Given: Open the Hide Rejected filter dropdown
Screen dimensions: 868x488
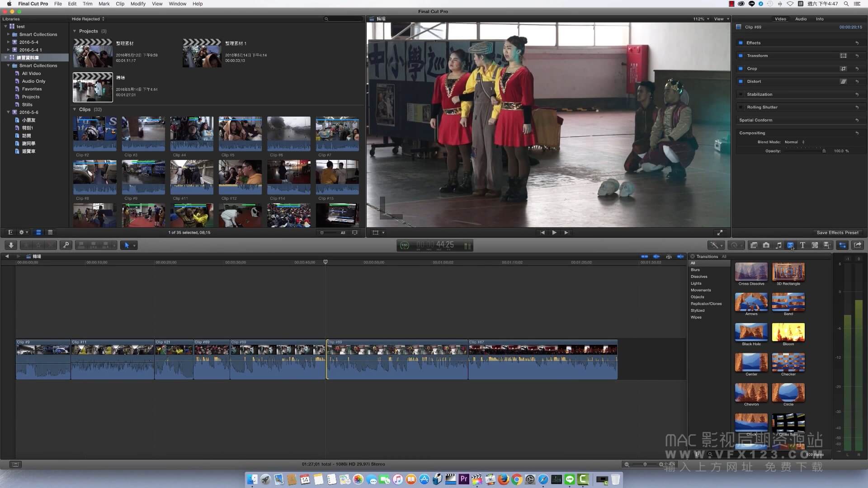Looking at the screenshot, I should click(x=88, y=19).
